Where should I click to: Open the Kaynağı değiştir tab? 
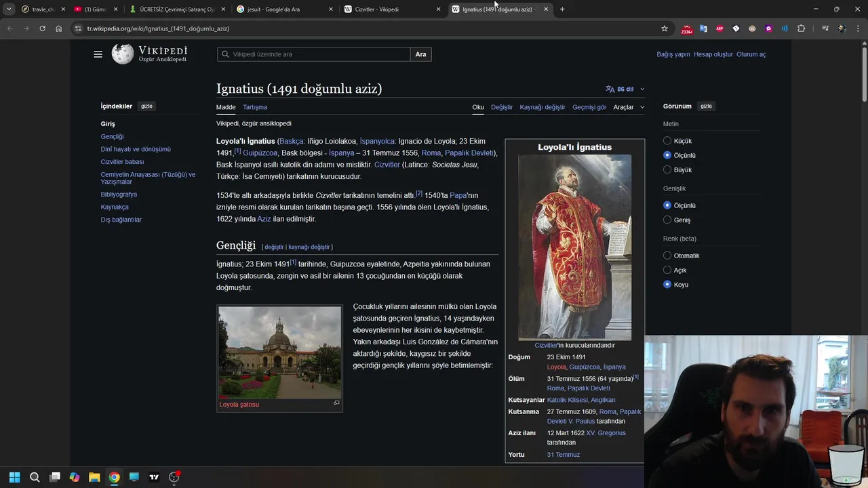point(542,107)
